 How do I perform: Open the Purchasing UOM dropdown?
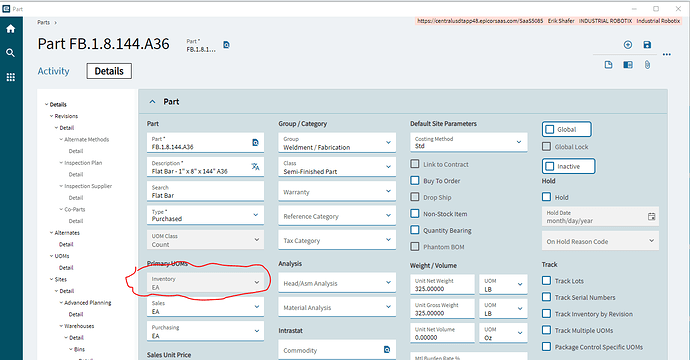(206, 331)
